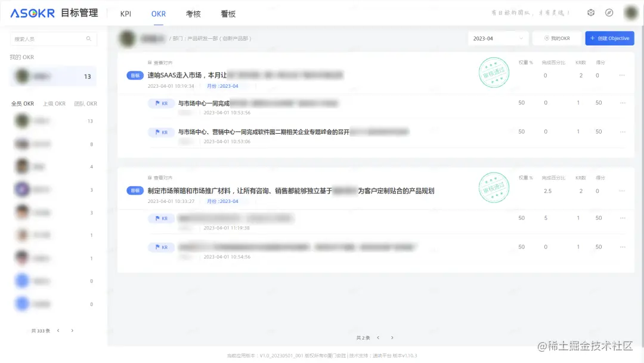Click KR flag tag dated 10:54:56
644x363 pixels.
[x=161, y=247]
